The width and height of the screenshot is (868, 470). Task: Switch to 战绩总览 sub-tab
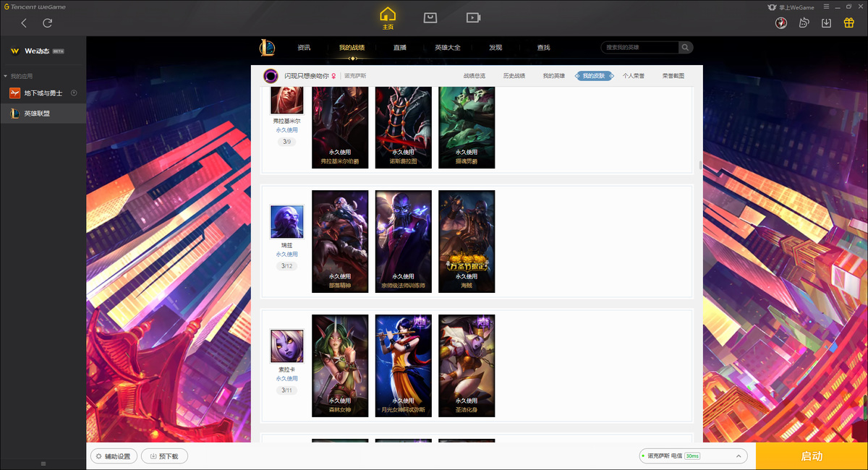point(475,75)
